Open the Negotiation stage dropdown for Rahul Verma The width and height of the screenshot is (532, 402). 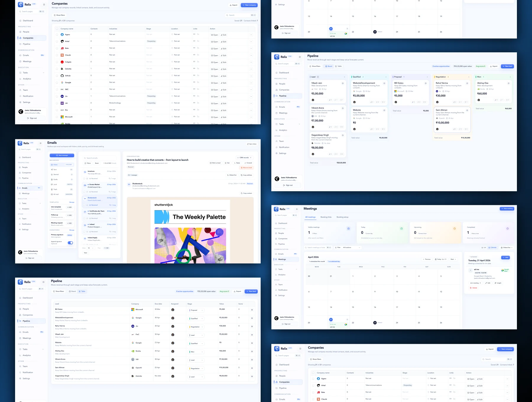click(x=196, y=327)
